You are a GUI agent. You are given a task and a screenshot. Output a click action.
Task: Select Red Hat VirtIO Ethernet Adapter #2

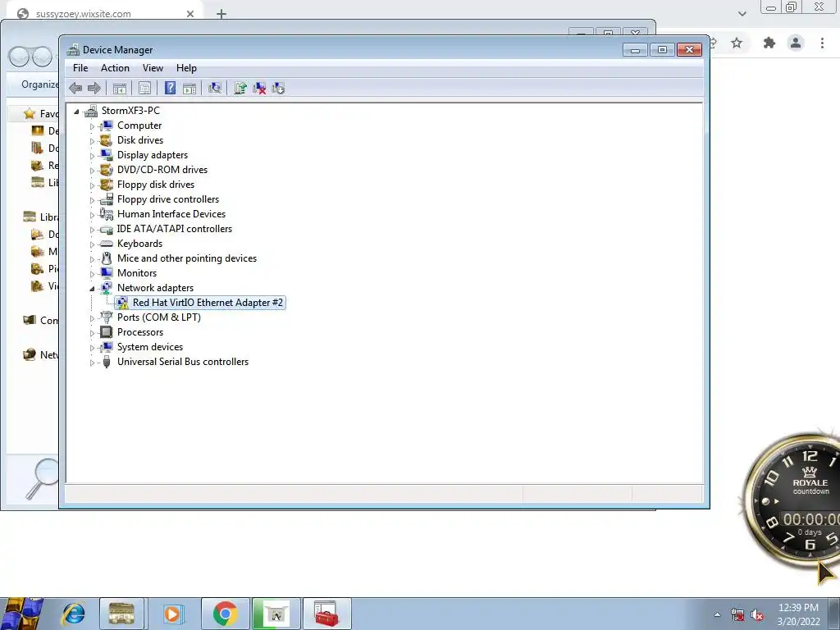208,303
